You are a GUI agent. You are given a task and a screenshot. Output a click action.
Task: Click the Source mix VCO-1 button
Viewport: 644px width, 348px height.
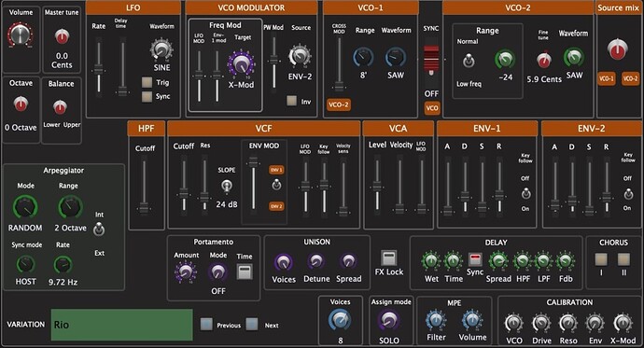pyautogui.click(x=607, y=78)
